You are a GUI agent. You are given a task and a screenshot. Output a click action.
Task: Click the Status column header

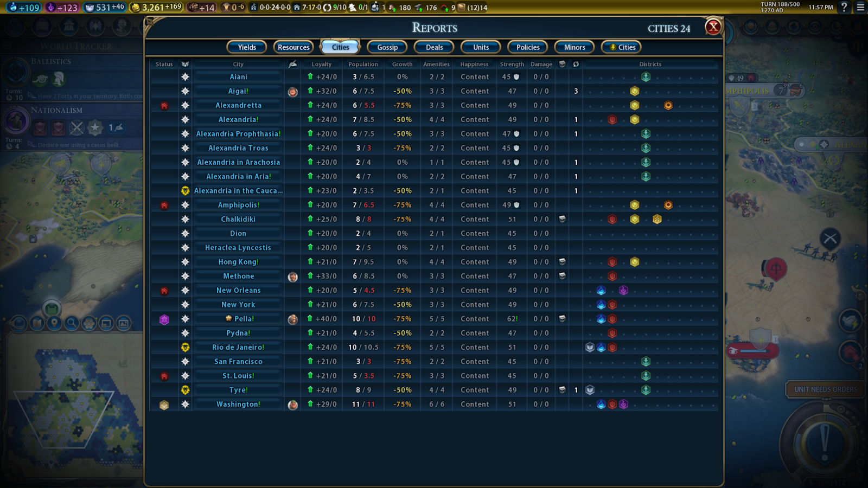pos(164,64)
